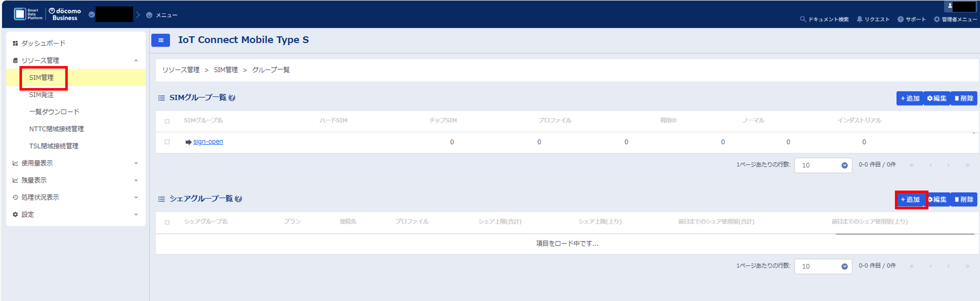The image size is (980, 301).
Task: Click 削除 for share groups
Action: pos(964,199)
